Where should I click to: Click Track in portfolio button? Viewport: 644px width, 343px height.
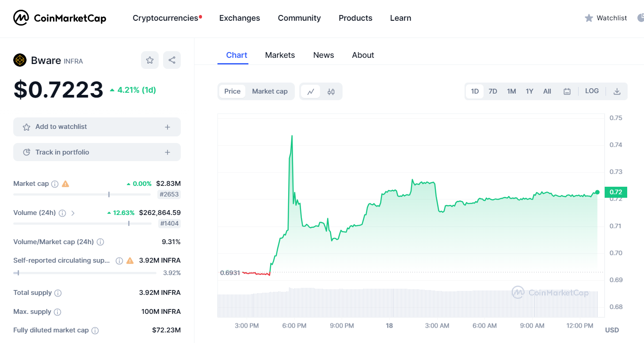coord(97,152)
